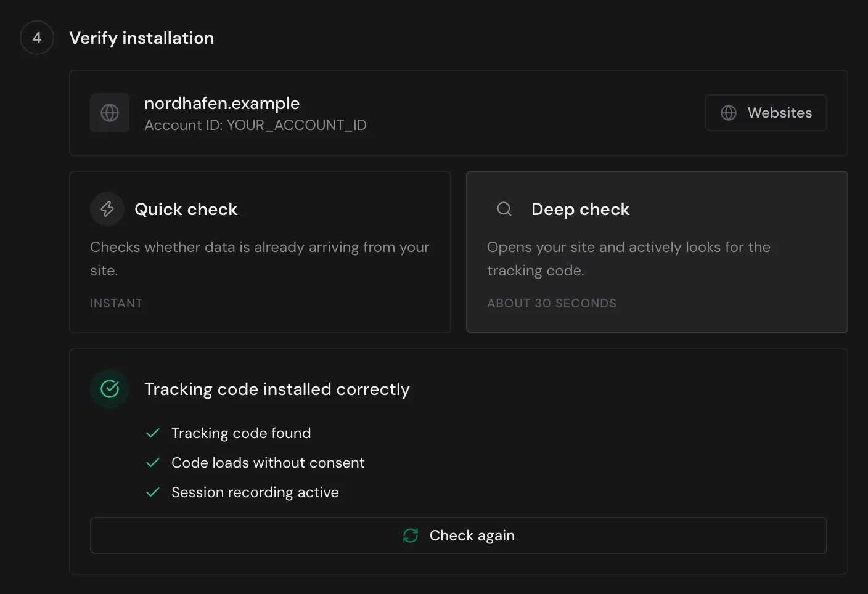868x594 pixels.
Task: Click the Tracking code installed correctly heading
Action: click(277, 389)
